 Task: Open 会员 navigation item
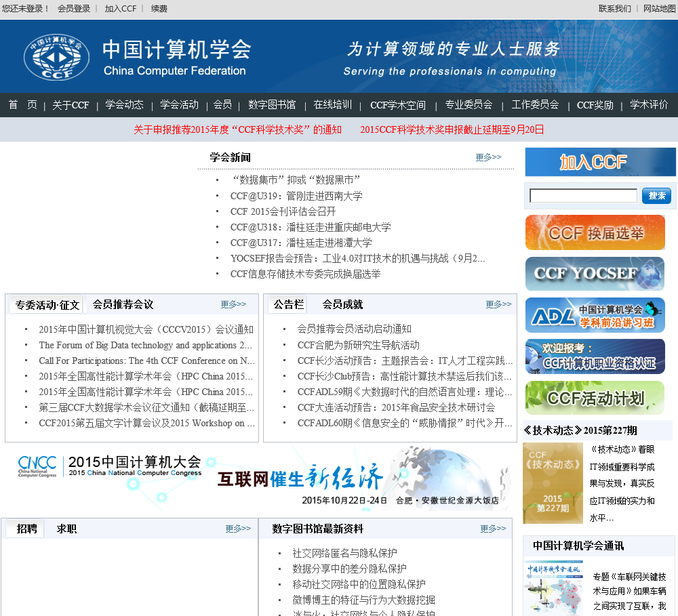[222, 104]
